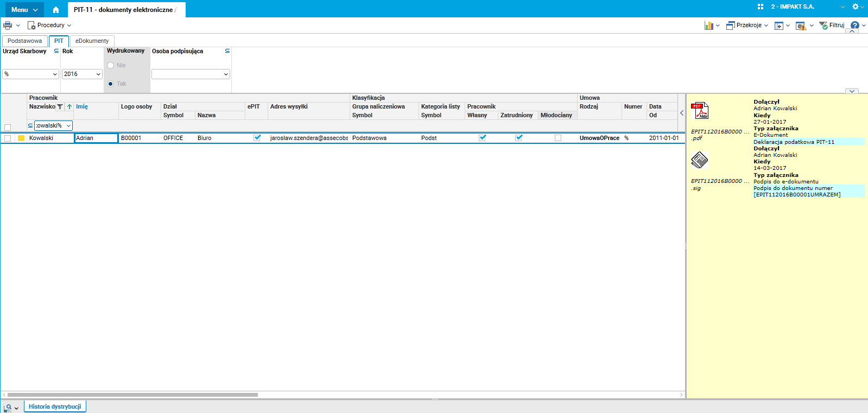This screenshot has width=868, height=413.
Task: Click the home icon in the title bar
Action: coord(55,10)
